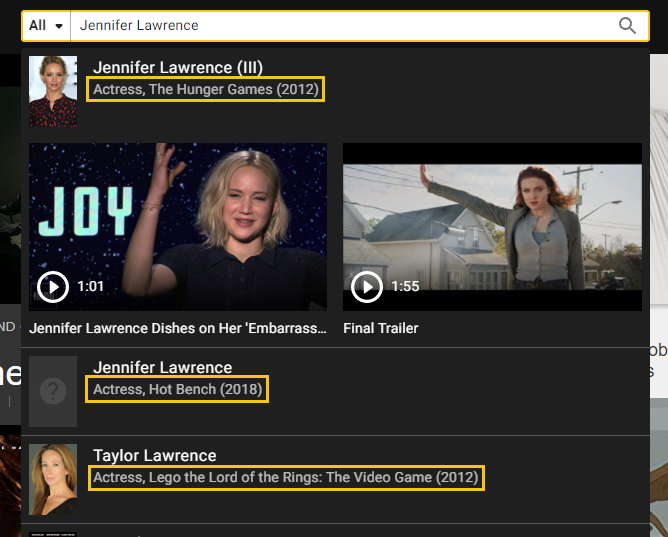Select the Taylor Lawrence result name
The width and height of the screenshot is (668, 537).
point(155,456)
